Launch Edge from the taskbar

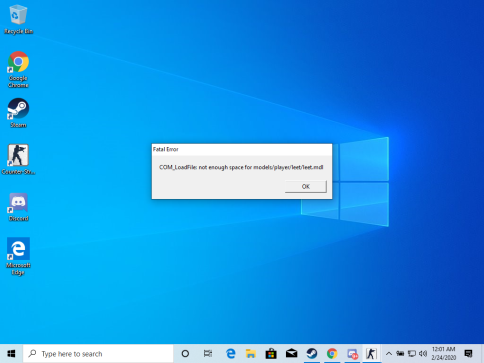click(x=231, y=354)
